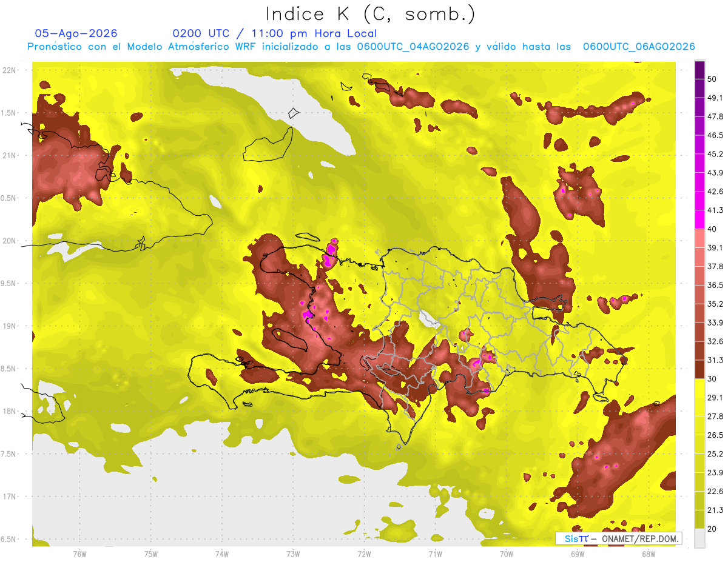The image size is (728, 562).
Task: Click the initialization stamp '0600UTC_04AGO2026'
Action: tap(413, 47)
